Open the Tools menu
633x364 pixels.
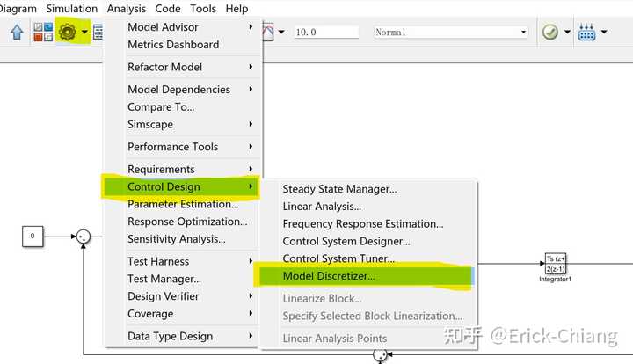[203, 9]
